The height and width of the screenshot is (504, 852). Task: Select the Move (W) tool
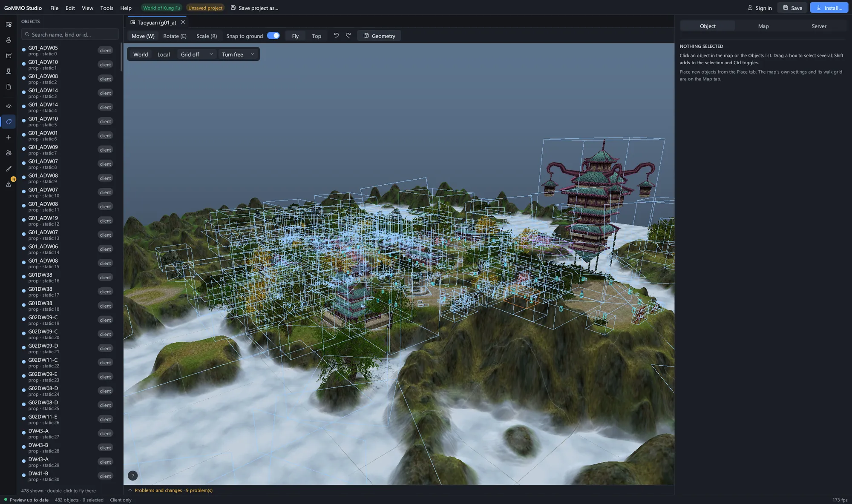(143, 36)
